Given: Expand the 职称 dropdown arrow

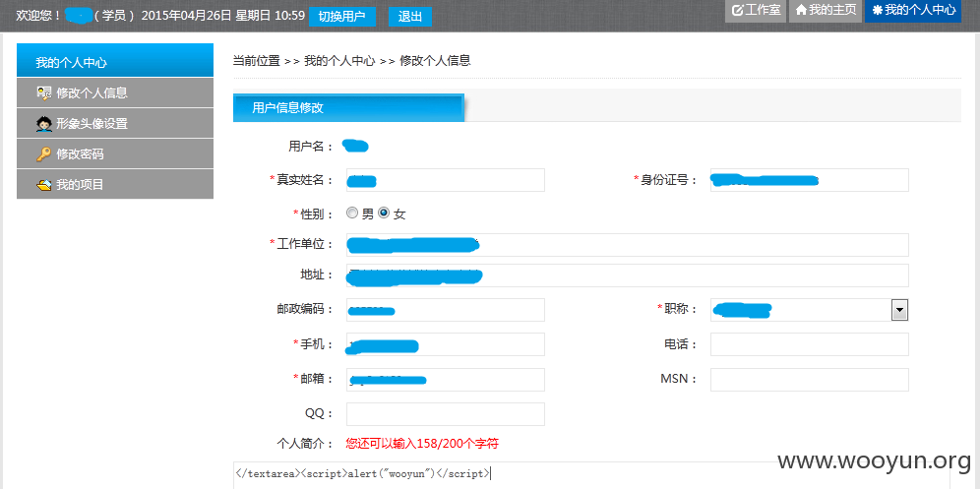Looking at the screenshot, I should (x=899, y=310).
